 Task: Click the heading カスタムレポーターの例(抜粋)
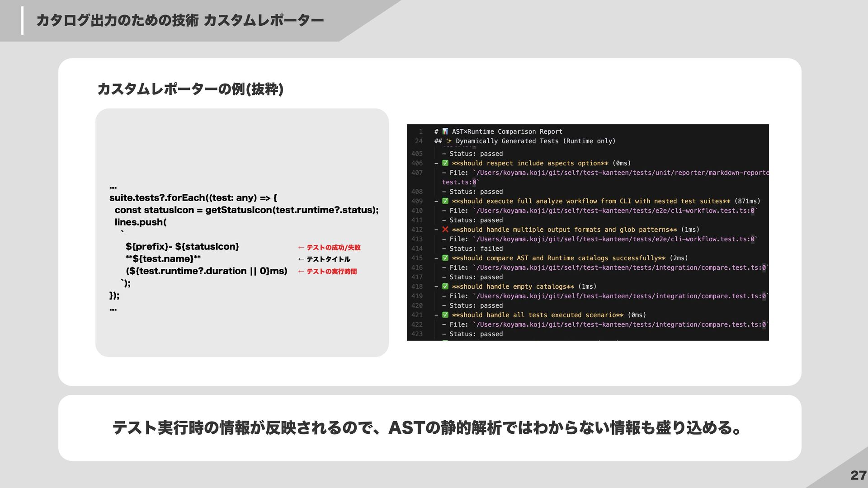[x=190, y=89]
